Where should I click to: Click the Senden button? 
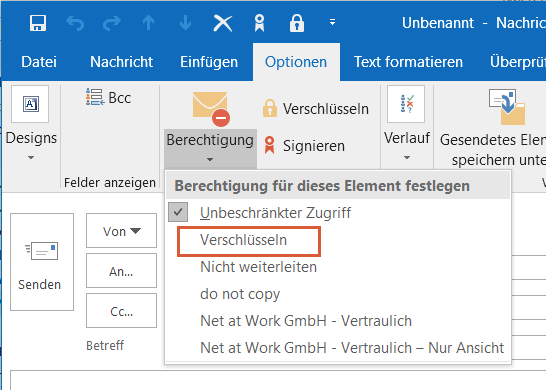click(x=42, y=262)
